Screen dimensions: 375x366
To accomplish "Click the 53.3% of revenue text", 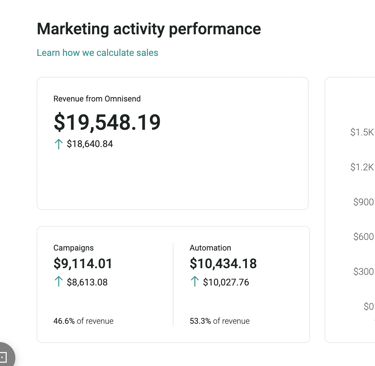I will click(219, 321).
